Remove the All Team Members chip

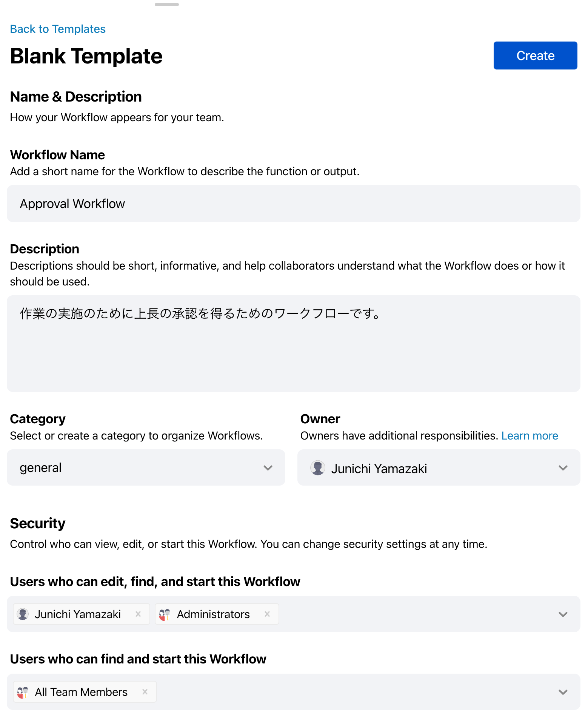145,692
